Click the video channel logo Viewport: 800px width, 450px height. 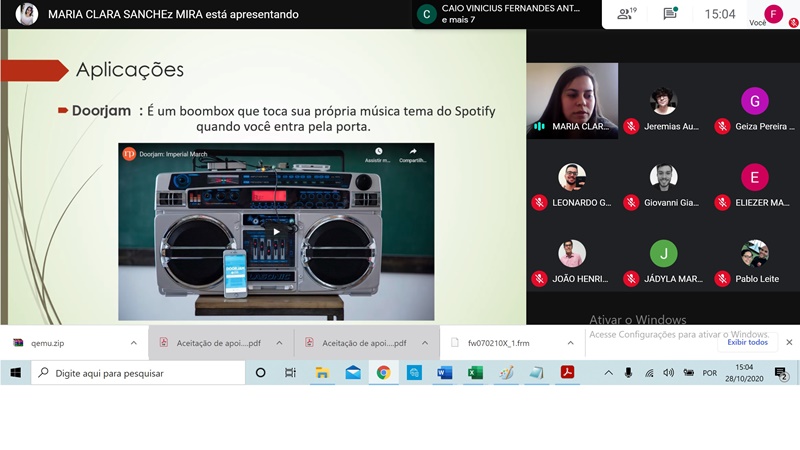[129, 154]
